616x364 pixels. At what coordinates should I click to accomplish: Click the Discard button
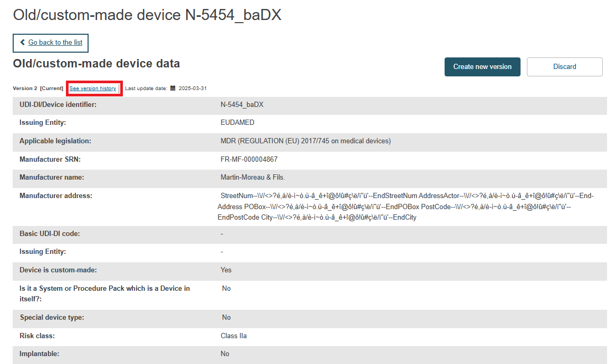[564, 67]
